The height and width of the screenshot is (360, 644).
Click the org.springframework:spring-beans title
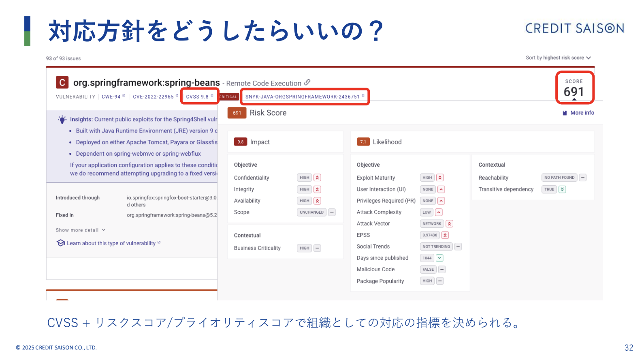(147, 83)
